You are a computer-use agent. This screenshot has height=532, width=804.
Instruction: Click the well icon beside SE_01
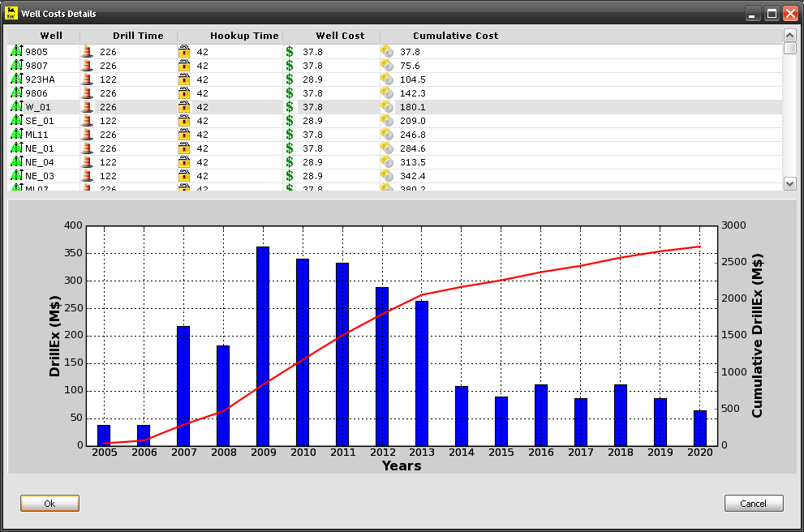click(x=16, y=121)
